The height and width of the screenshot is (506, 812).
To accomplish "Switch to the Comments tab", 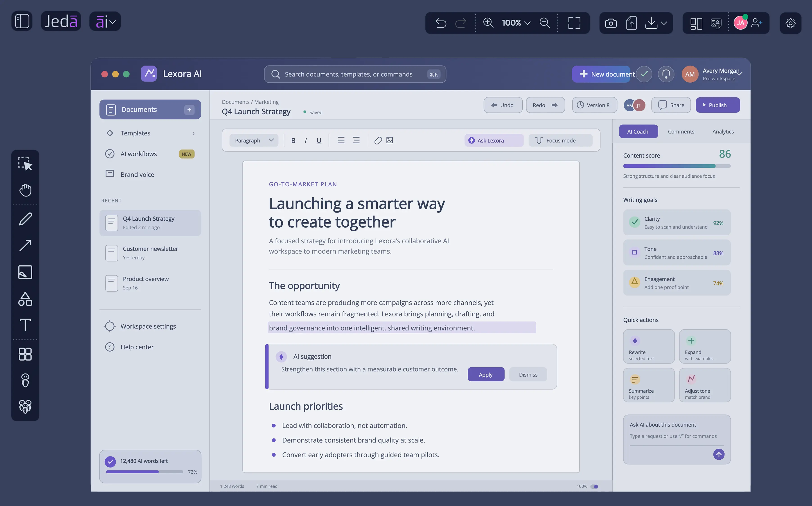I will coord(681,131).
